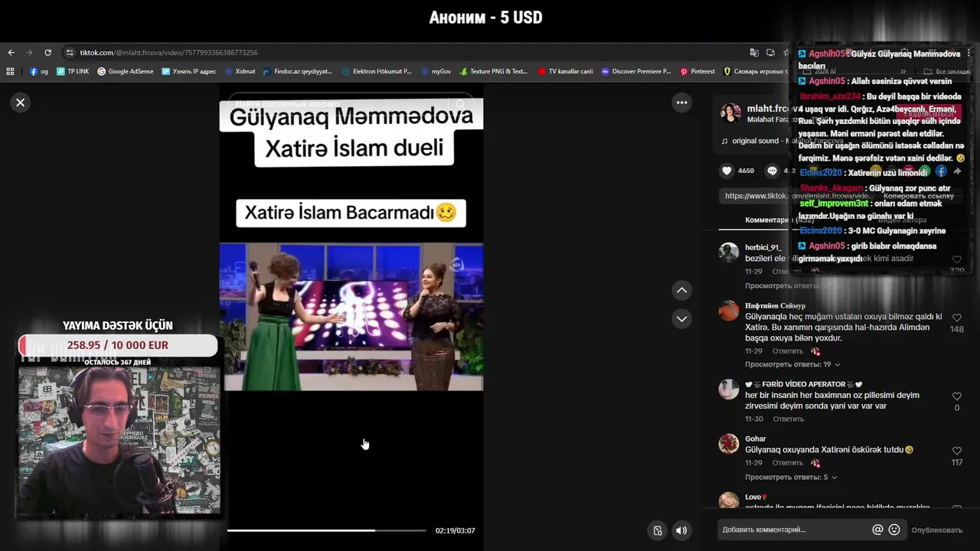980x551 pixels.
Task: Click the tiktok.com address bar URL
Action: 168,53
